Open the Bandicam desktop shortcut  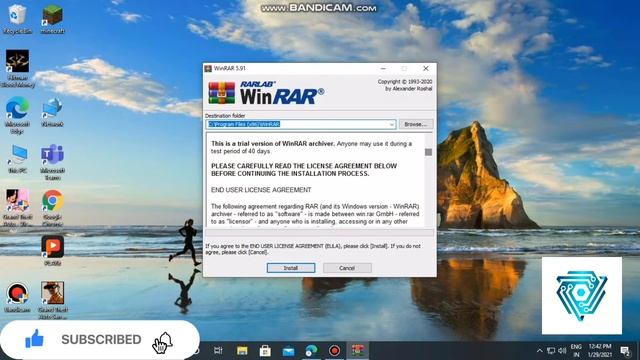coord(17,297)
